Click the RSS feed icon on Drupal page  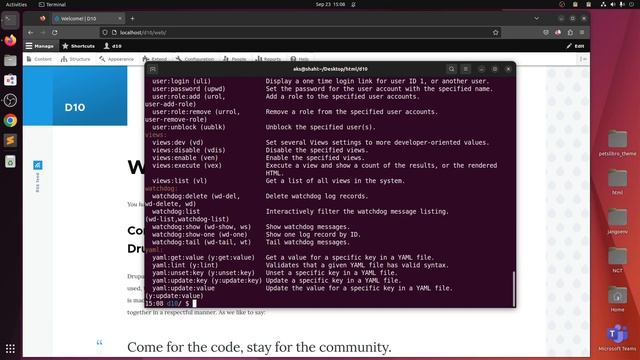[38, 165]
